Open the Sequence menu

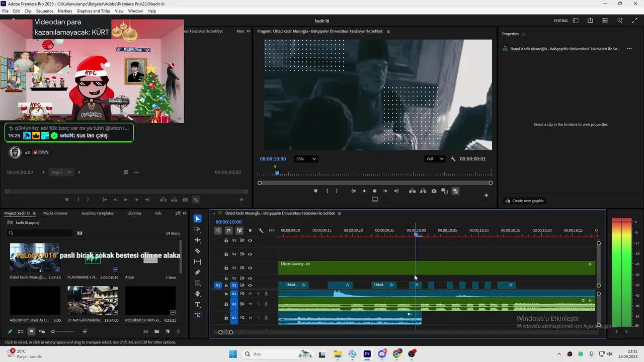(x=45, y=11)
